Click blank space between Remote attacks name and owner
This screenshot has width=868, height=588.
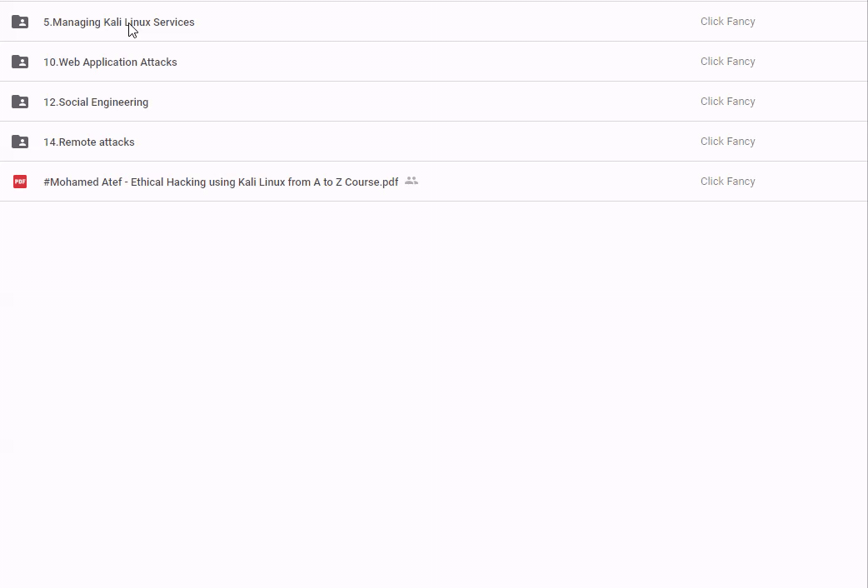tap(417, 142)
